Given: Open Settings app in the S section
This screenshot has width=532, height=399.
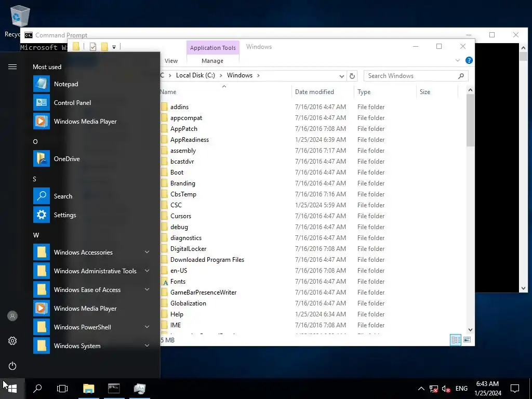Looking at the screenshot, I should tap(91, 215).
